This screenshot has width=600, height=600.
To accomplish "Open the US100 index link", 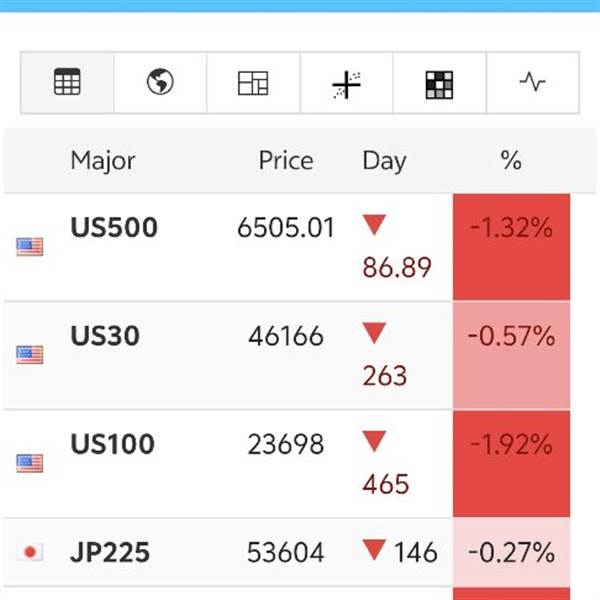I will (112, 444).
